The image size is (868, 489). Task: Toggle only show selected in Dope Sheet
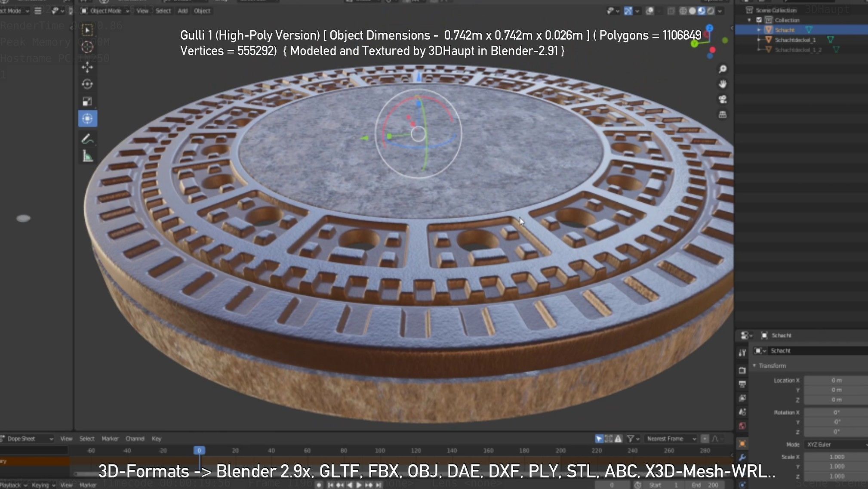[599, 439]
